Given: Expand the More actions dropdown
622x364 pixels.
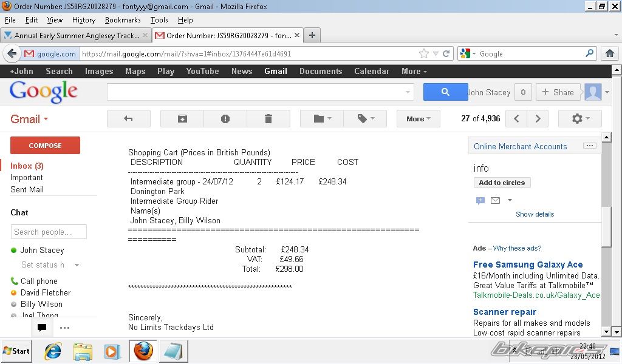Looking at the screenshot, I should tap(418, 119).
